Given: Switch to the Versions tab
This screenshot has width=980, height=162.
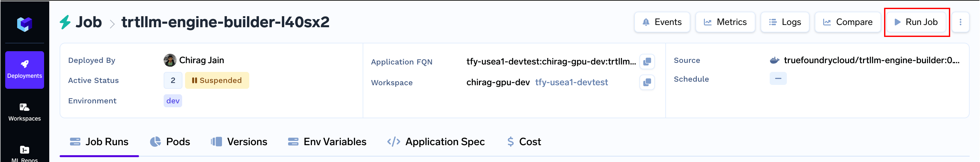Looking at the screenshot, I should [x=239, y=142].
